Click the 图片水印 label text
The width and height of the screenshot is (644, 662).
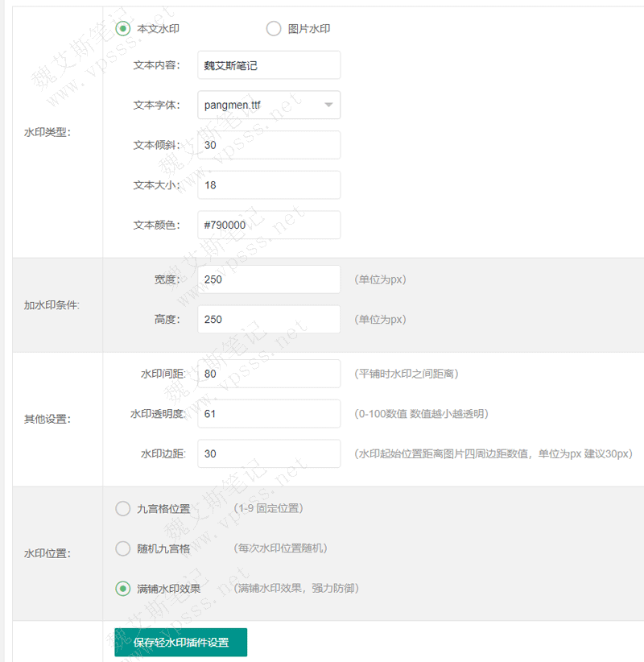(x=309, y=29)
